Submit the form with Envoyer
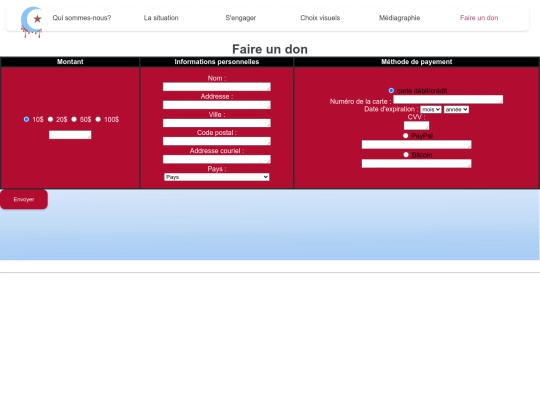540x405 pixels. 24,199
